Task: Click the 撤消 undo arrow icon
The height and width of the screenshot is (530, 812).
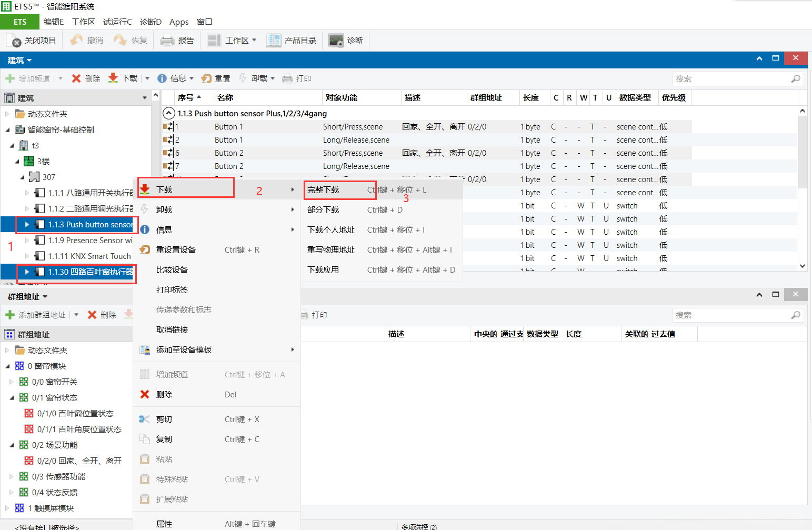Action: [76, 40]
